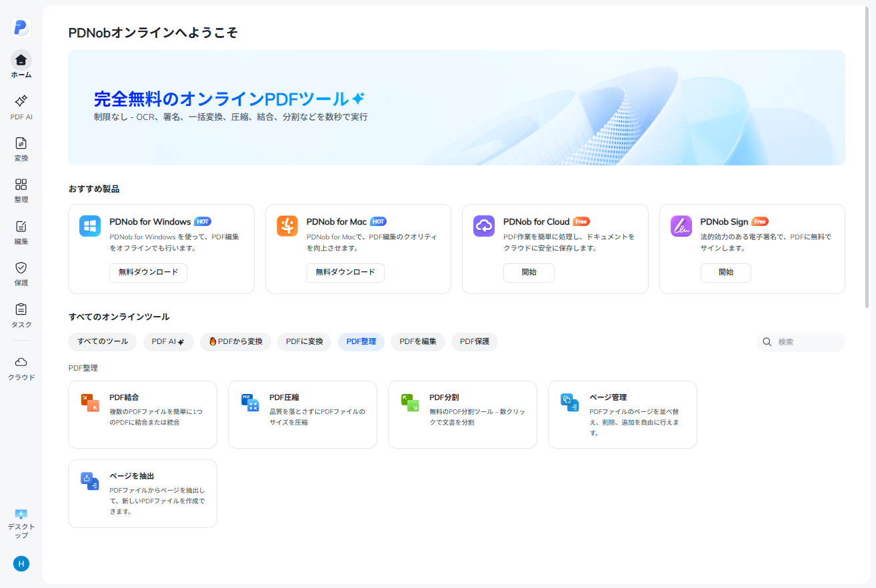This screenshot has height=588, width=876.
Task: Select the PDFを編集 filter tab
Action: (418, 341)
